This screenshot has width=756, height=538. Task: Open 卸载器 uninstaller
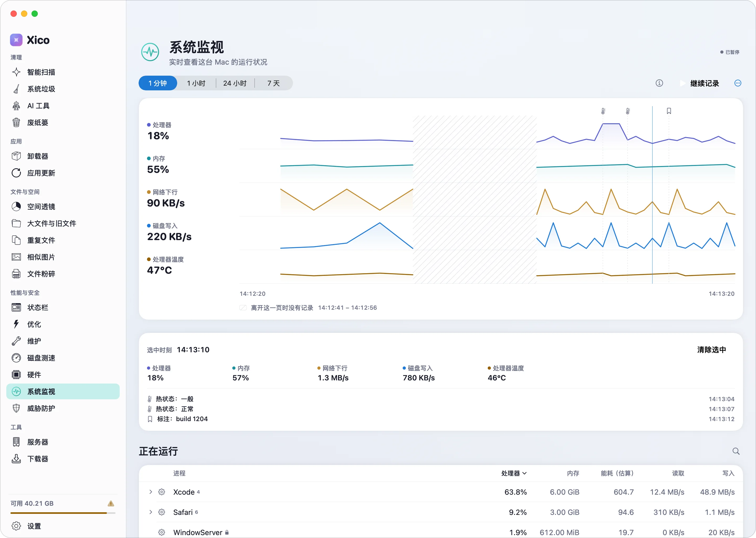[63, 156]
